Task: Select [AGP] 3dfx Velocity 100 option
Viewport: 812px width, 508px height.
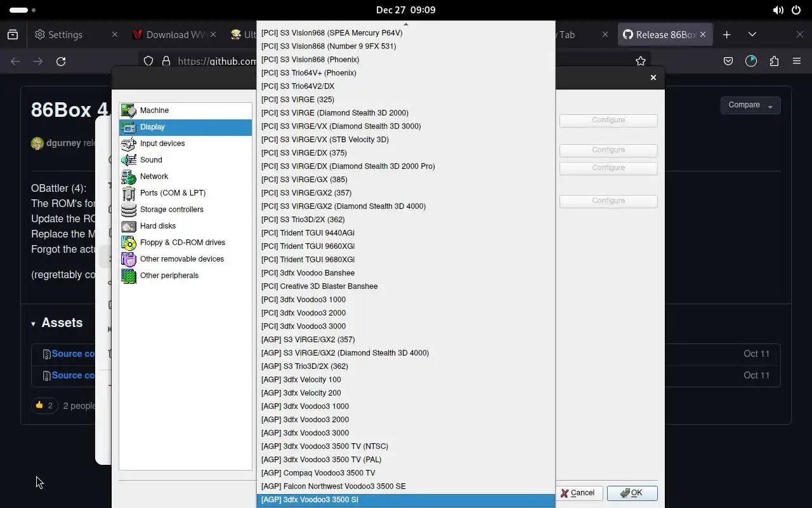Action: (x=406, y=380)
